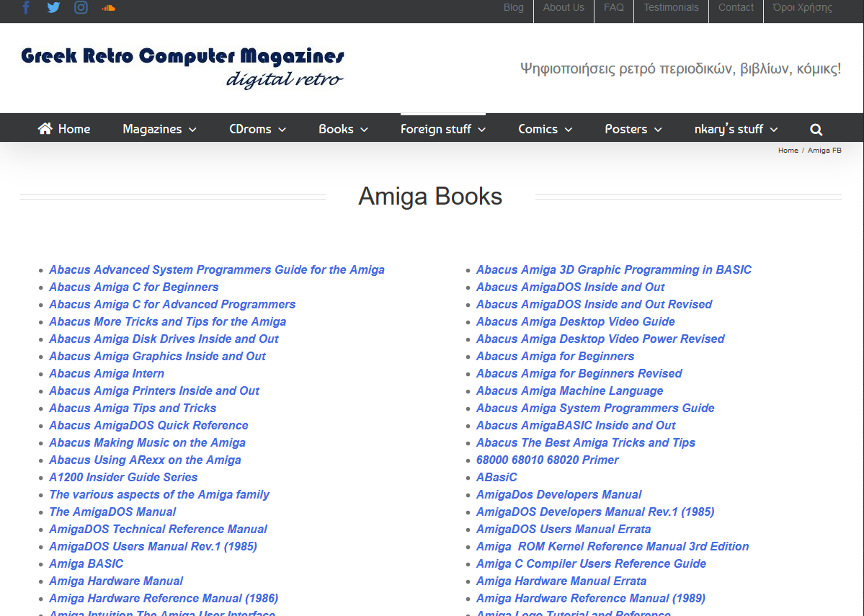Open the 68000 68010 68020 Primer link
Screen dimensions: 864x616
[547, 460]
